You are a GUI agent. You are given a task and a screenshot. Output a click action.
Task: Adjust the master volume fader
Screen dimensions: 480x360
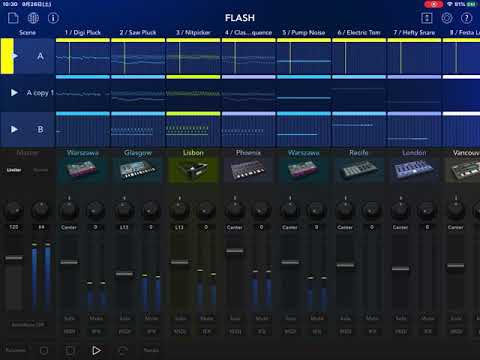14,258
